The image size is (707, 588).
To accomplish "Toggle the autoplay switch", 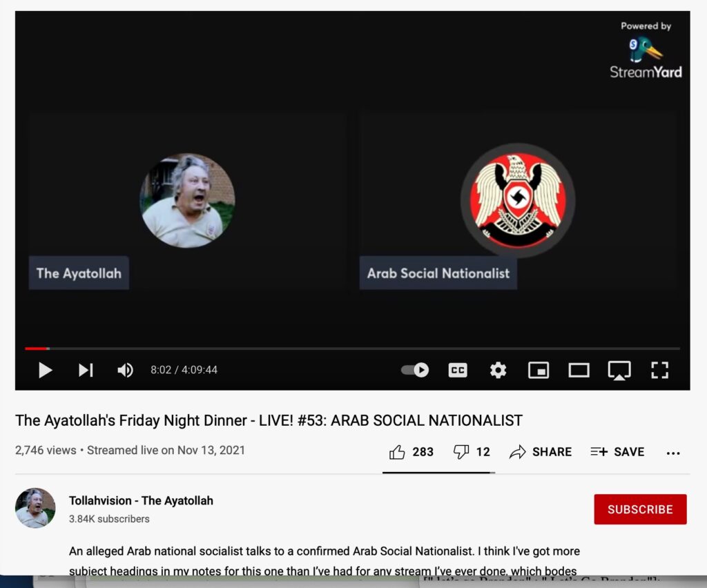I will pos(415,371).
